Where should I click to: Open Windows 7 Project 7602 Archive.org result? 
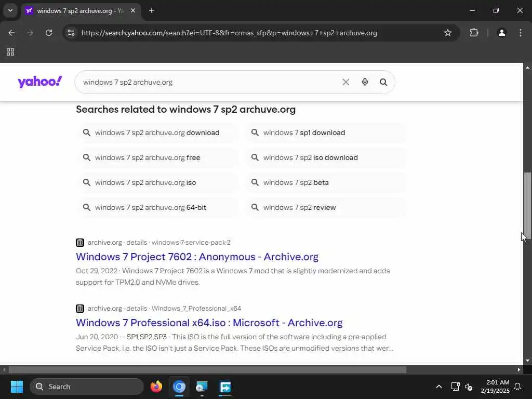(197, 257)
